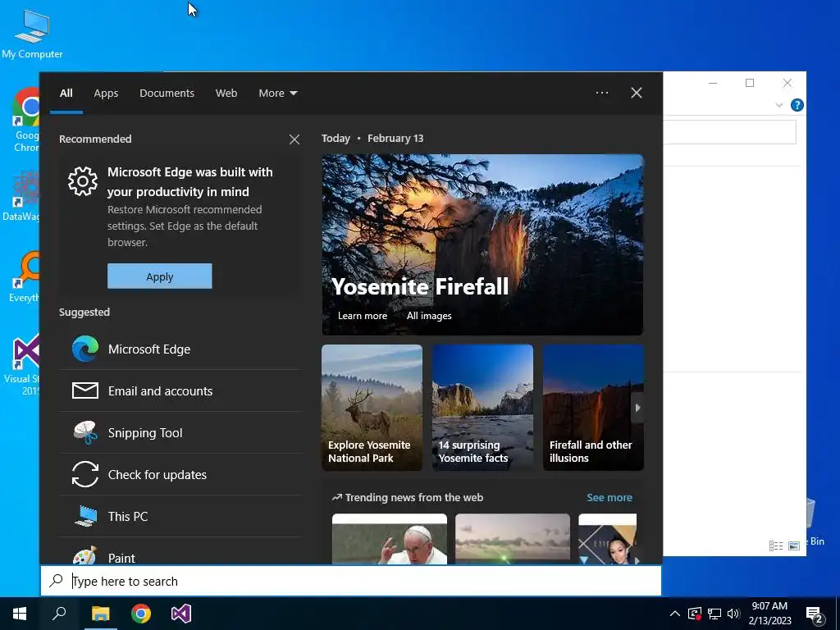The image size is (840, 630).
Task: Open Explore Yosemite National Park card
Action: coord(372,408)
